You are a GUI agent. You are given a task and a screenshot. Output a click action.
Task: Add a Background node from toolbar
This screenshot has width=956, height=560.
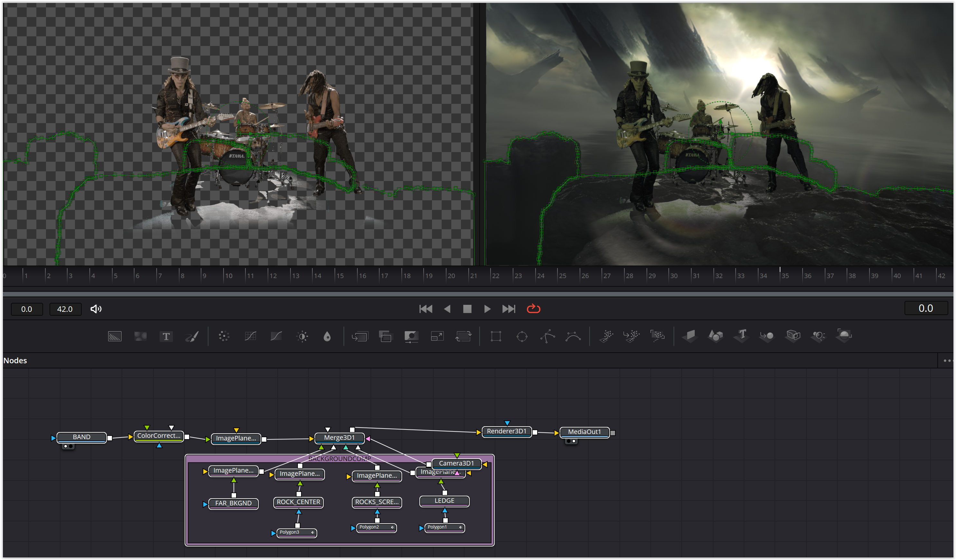(x=115, y=336)
